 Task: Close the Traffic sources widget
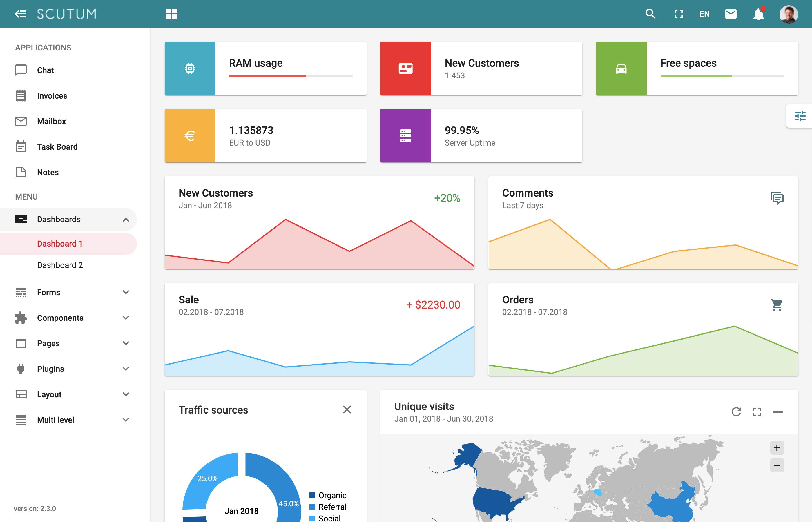tap(347, 409)
